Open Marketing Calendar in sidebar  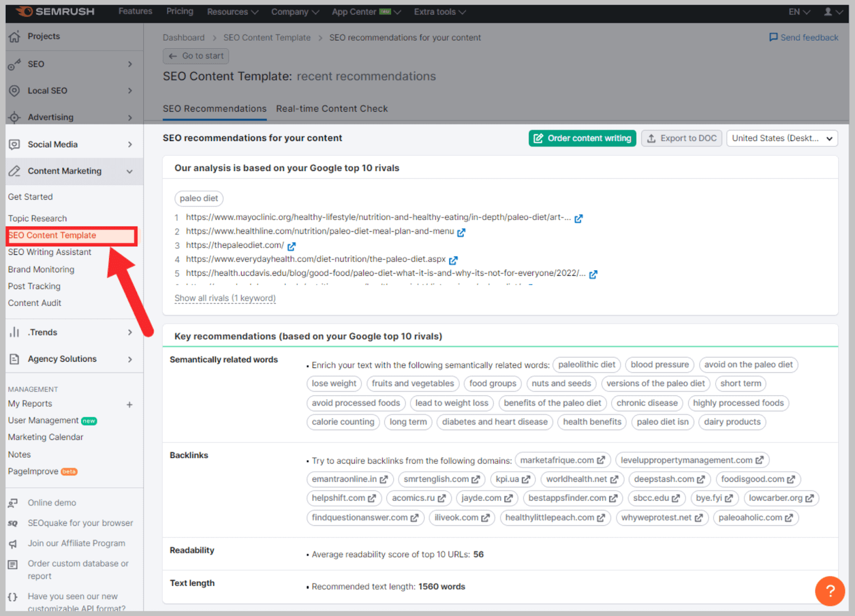point(45,437)
